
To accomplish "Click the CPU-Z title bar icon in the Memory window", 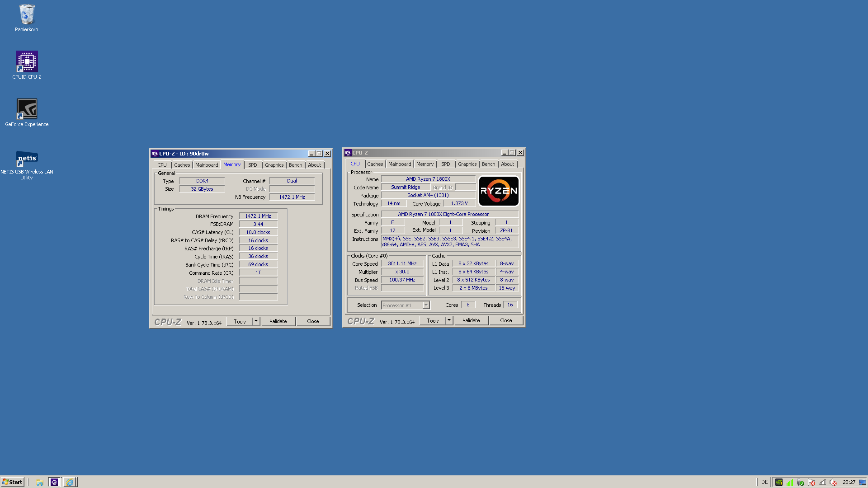I will click(x=155, y=154).
